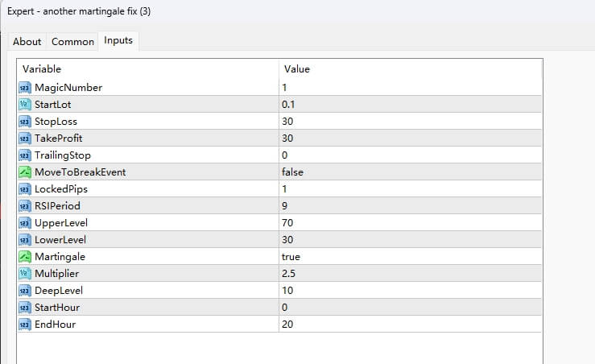Click the Value column header
Image resolution: width=595 pixels, height=364 pixels.
coord(297,69)
